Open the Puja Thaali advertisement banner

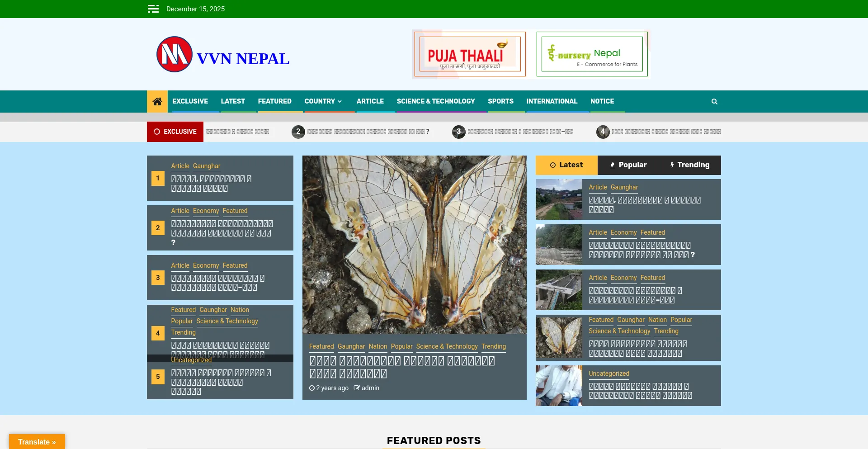click(x=469, y=54)
